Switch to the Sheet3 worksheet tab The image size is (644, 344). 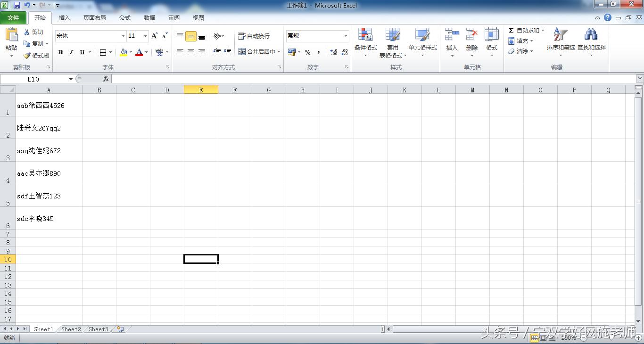[99, 329]
